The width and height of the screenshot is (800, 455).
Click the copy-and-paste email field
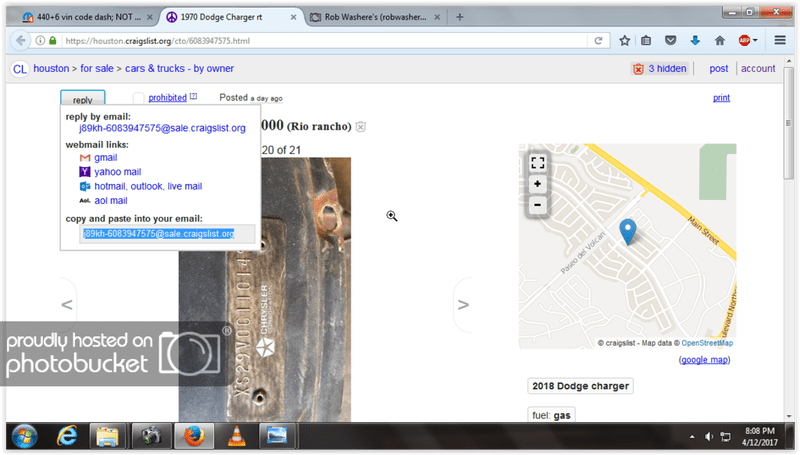(167, 234)
